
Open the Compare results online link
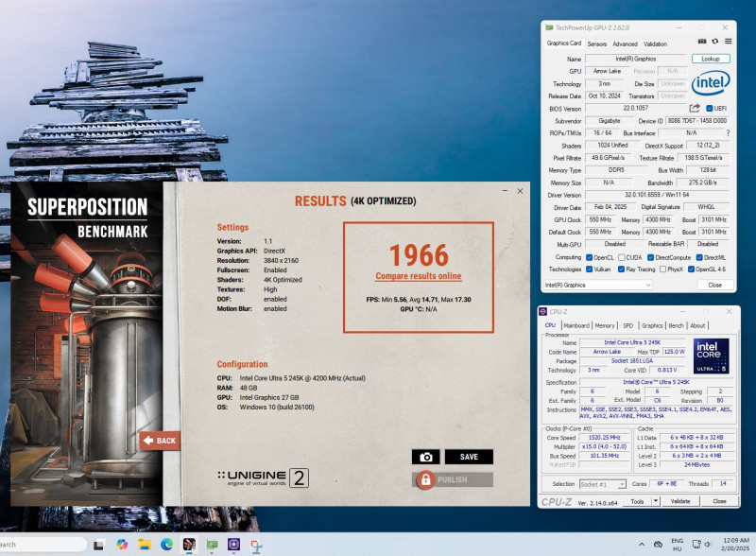419,276
